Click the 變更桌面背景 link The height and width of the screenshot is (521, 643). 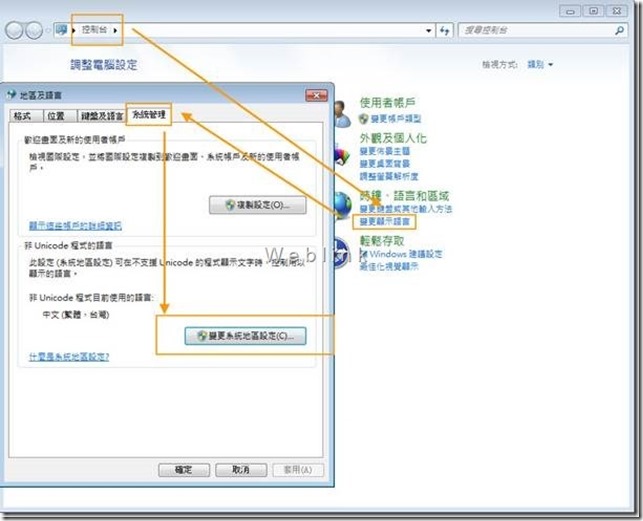pos(385,164)
